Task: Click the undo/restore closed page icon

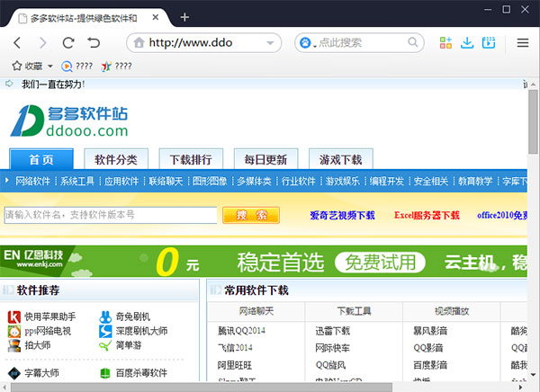Action: [x=94, y=42]
